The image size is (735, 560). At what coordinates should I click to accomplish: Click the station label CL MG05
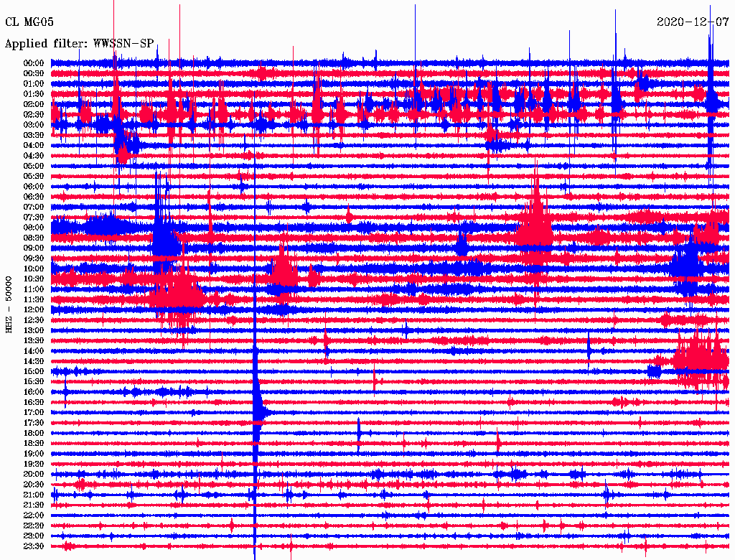(29, 22)
